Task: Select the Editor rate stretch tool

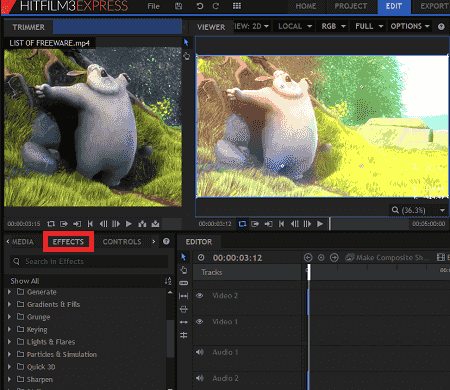Action: click(184, 335)
